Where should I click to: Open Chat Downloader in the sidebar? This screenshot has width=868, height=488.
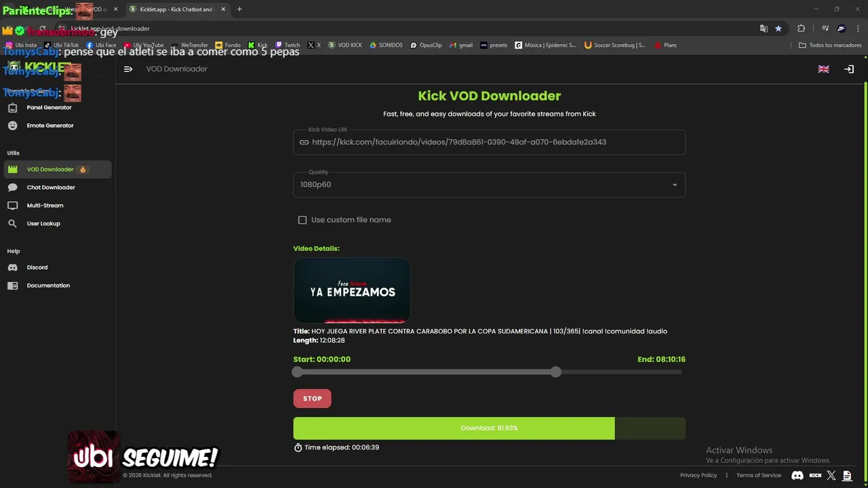[x=58, y=187]
